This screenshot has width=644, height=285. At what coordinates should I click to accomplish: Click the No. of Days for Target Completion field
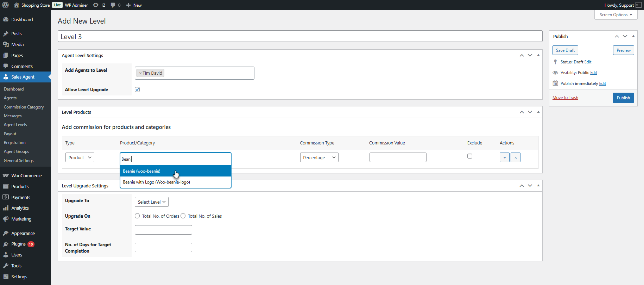[163, 248]
